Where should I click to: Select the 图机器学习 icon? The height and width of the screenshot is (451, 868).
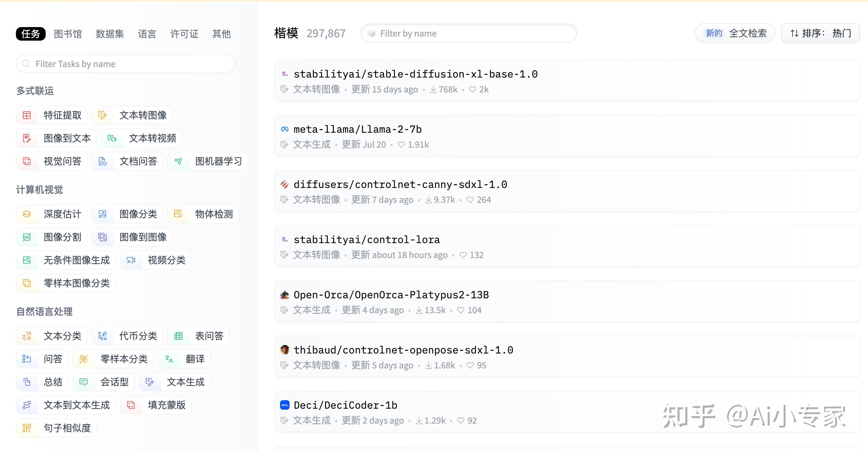pyautogui.click(x=178, y=161)
